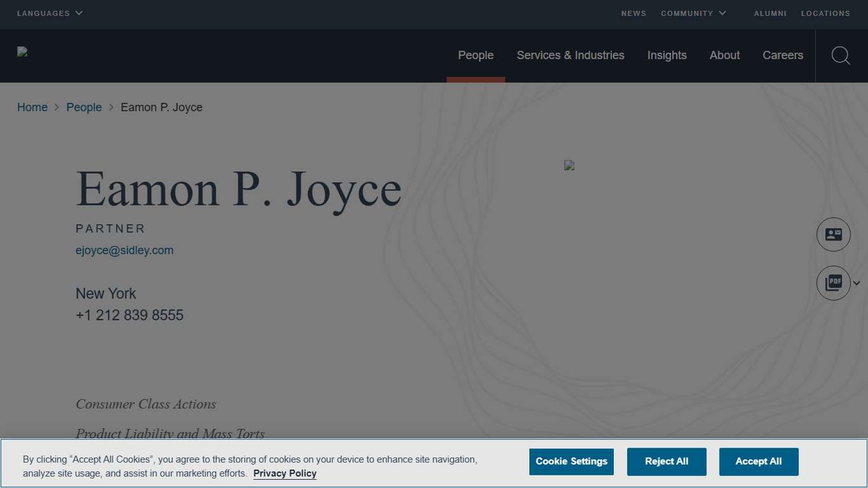Viewport: 868px width, 488px height.
Task: Open the Locations page
Action: [825, 13]
